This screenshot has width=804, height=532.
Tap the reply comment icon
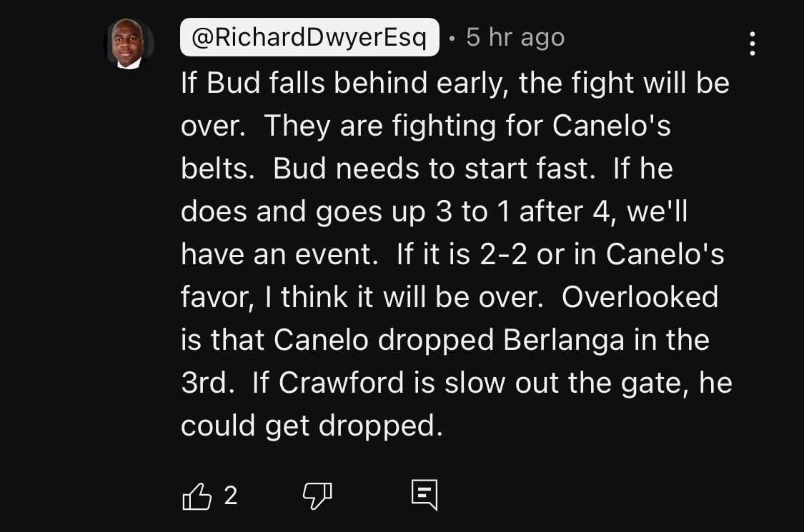pyautogui.click(x=424, y=495)
